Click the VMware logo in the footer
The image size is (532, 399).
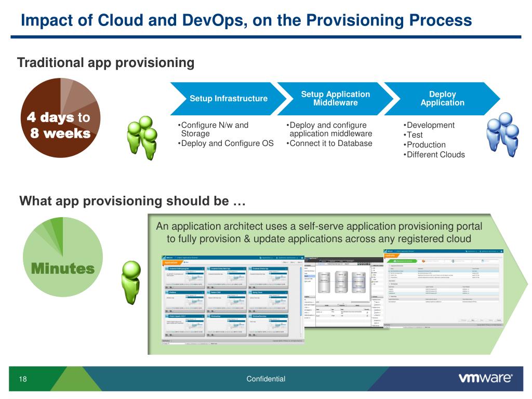pos(486,378)
